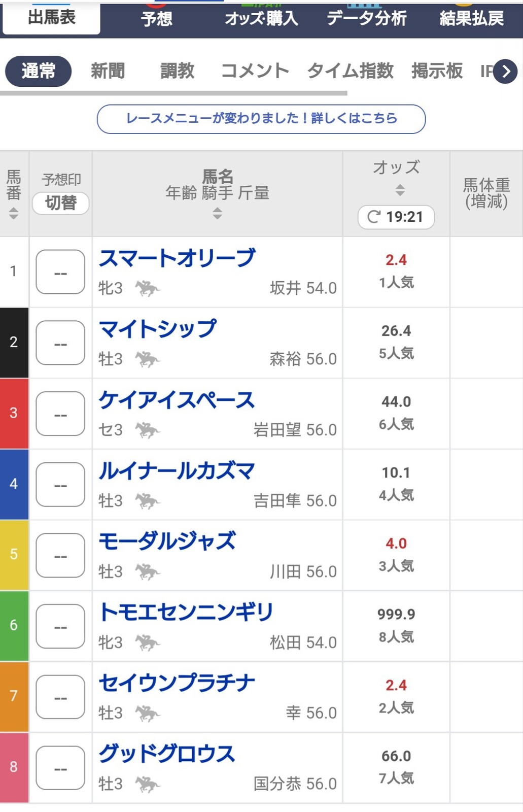Screen dimensions: 523x812
Task: Open race menu change notice link
Action: click(261, 119)
